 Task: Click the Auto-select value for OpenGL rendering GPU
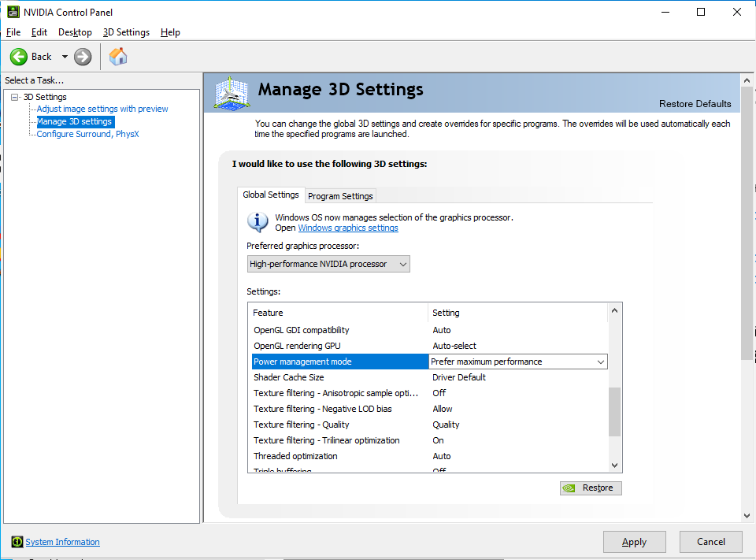point(454,346)
